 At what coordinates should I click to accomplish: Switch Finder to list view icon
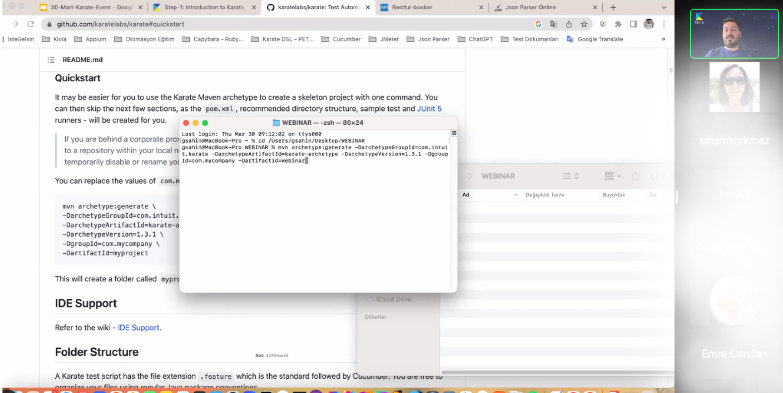[566, 176]
